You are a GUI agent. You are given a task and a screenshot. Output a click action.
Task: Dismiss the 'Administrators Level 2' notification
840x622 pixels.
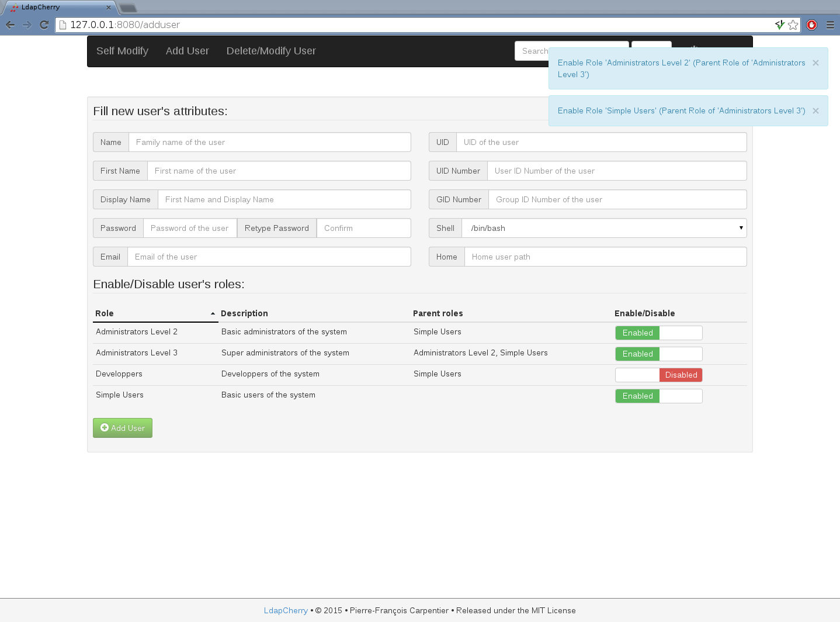[x=815, y=63]
